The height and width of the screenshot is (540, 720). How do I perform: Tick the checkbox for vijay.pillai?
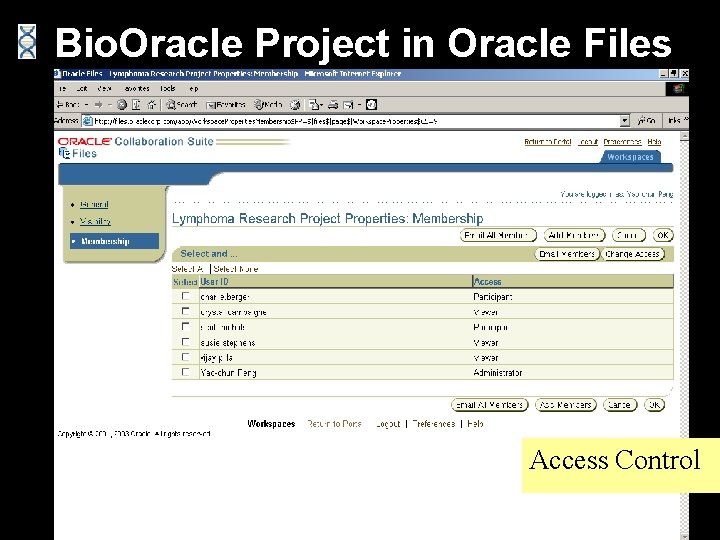pyautogui.click(x=186, y=357)
